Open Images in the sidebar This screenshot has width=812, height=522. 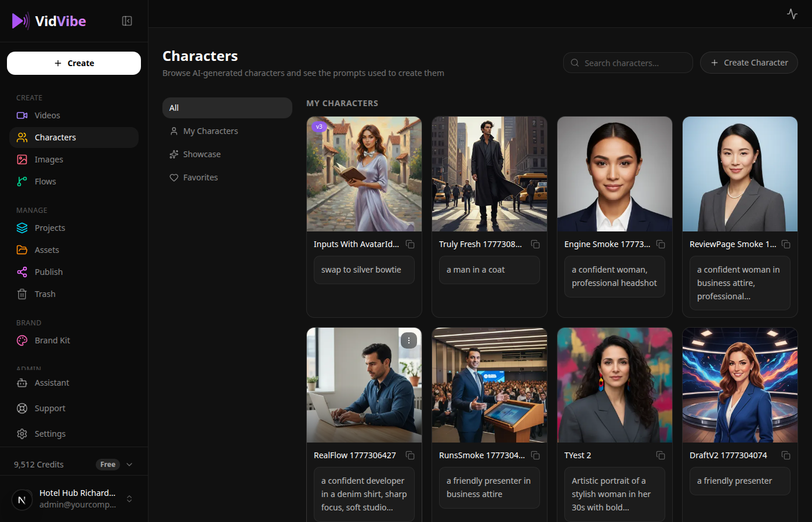point(74,159)
